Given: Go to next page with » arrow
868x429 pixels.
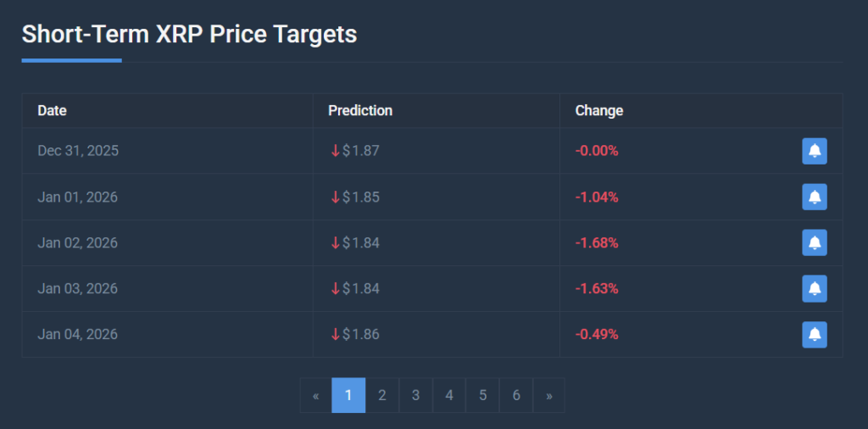Looking at the screenshot, I should (x=549, y=395).
